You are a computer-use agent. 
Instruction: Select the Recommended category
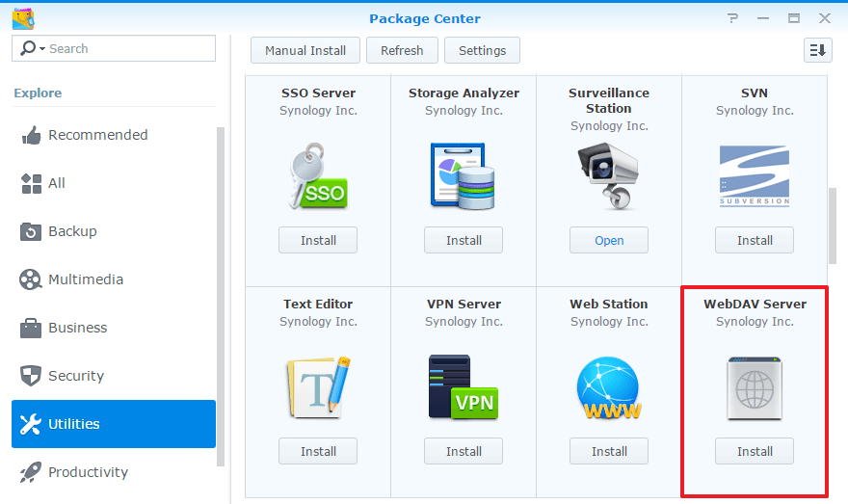(x=97, y=135)
